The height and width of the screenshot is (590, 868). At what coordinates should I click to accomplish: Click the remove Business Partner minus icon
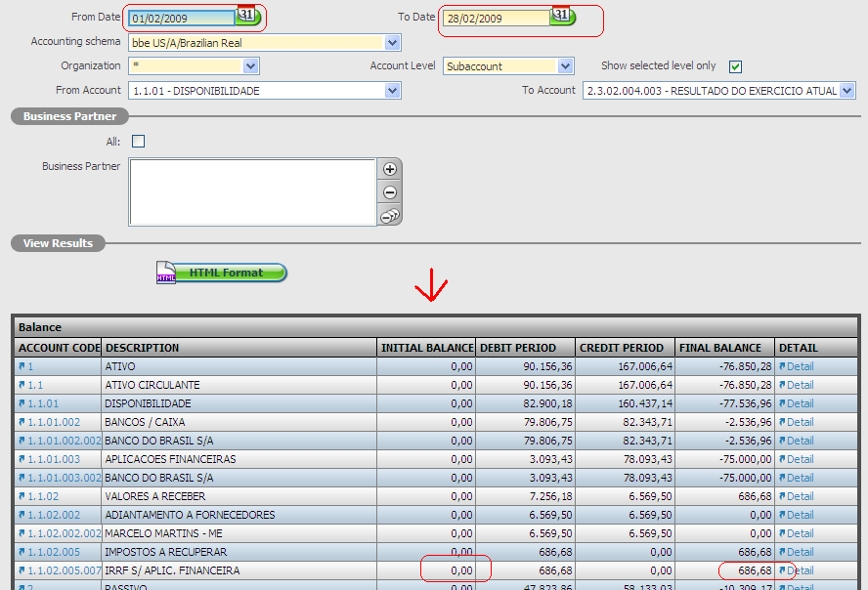(389, 192)
